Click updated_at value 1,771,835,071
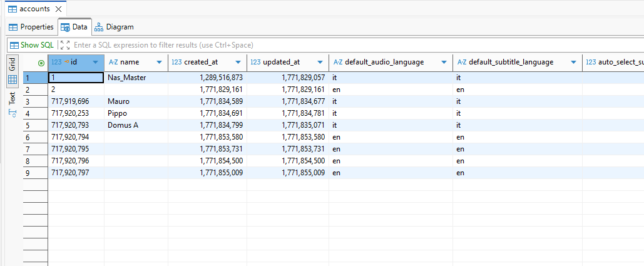Image resolution: width=644 pixels, height=266 pixels. tap(287, 125)
